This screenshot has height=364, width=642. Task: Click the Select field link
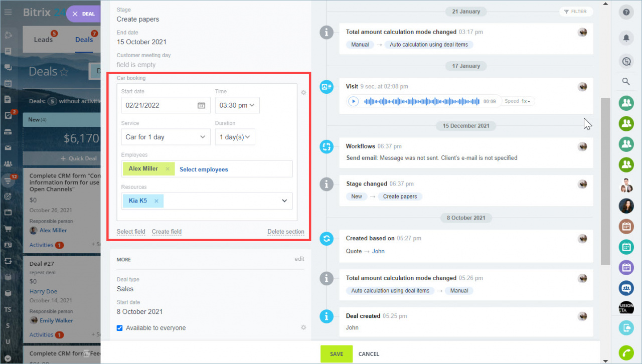pyautogui.click(x=131, y=232)
